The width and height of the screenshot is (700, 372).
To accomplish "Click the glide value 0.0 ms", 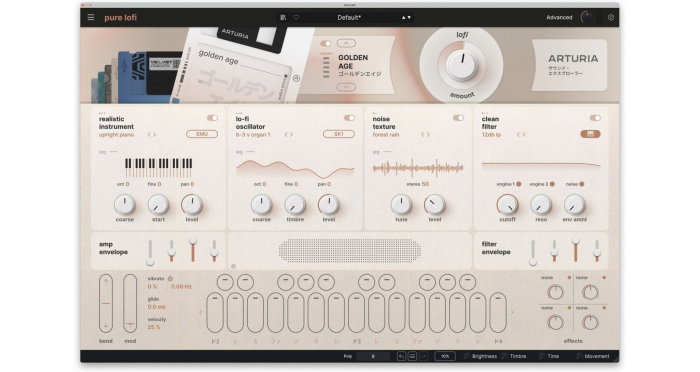I will pyautogui.click(x=156, y=307).
